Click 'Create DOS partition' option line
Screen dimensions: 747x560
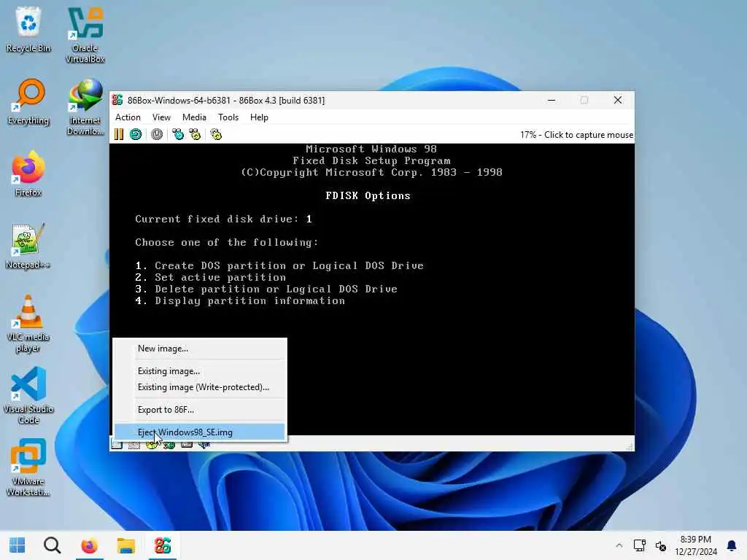tap(279, 265)
